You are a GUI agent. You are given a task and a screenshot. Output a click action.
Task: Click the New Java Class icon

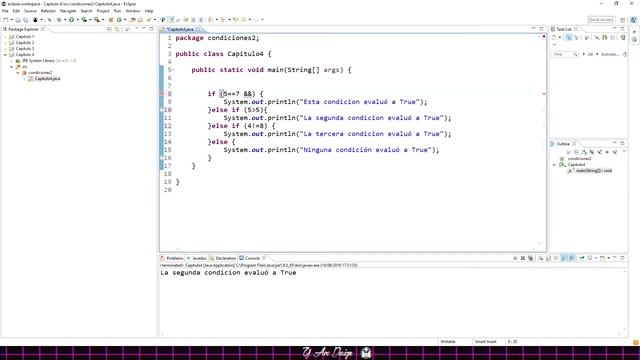pos(119,20)
